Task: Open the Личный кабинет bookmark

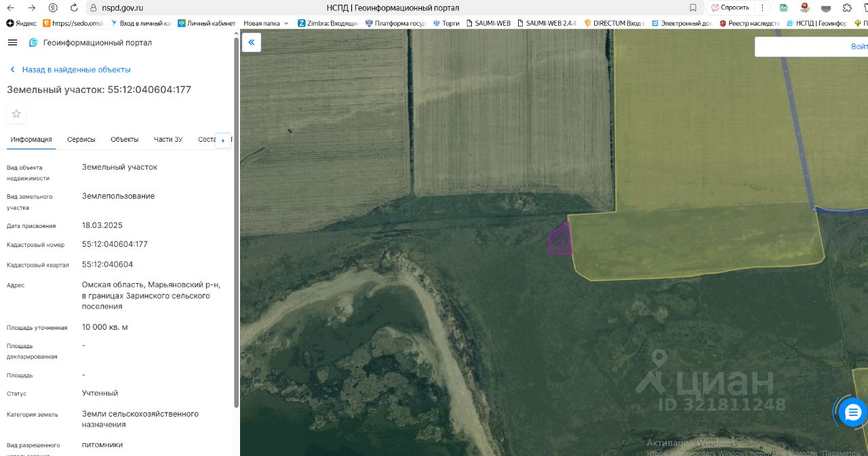Action: click(206, 23)
